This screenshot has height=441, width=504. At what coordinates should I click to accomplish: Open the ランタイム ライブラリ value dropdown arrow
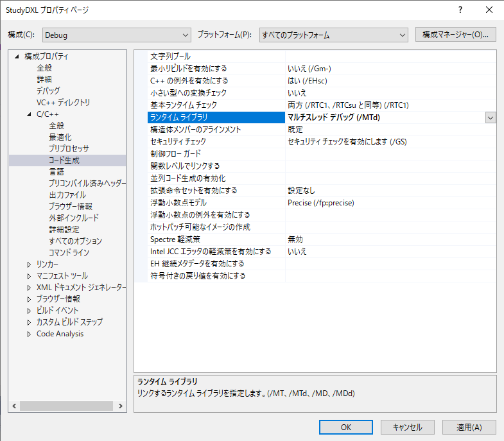(491, 117)
